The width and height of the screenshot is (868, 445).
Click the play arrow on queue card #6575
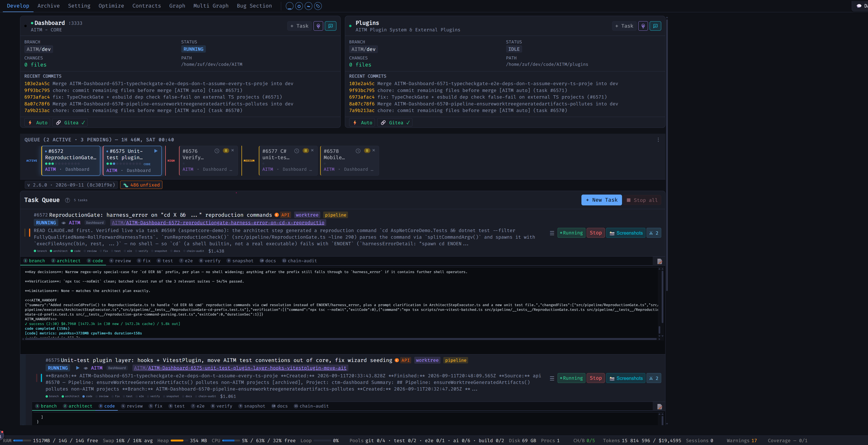tap(156, 151)
